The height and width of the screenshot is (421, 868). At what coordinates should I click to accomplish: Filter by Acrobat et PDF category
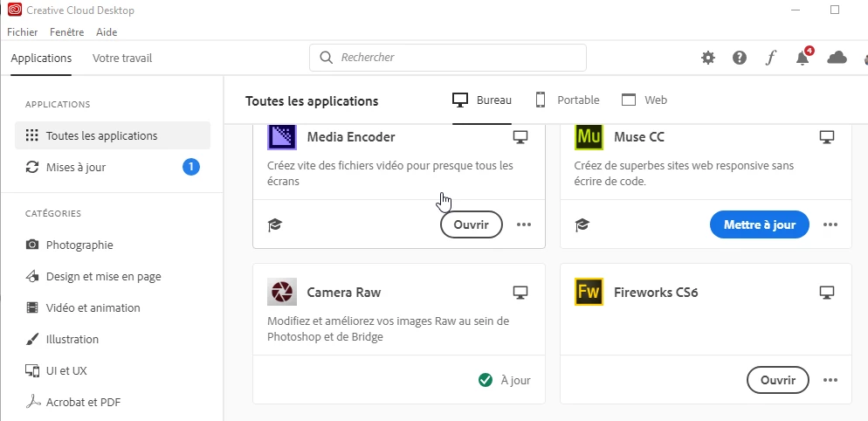(x=72, y=403)
